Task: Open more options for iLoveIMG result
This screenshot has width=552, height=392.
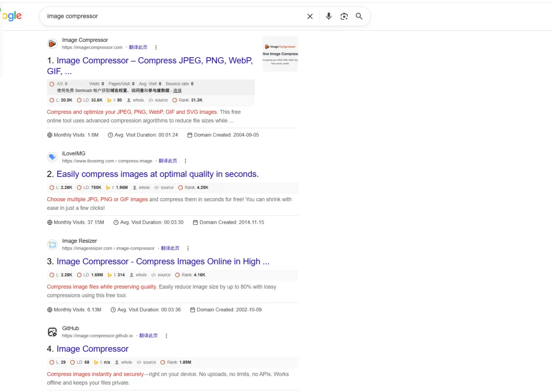Action: click(x=186, y=161)
